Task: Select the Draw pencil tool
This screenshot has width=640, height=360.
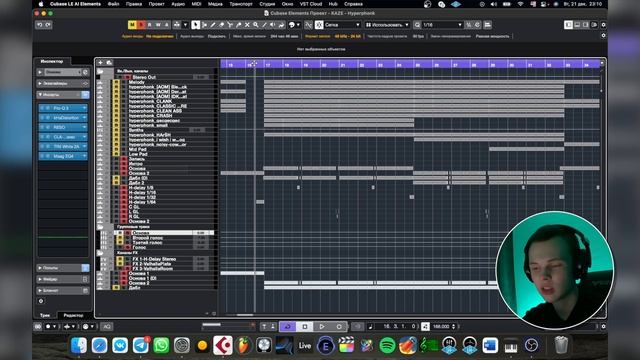Action: coord(213,25)
